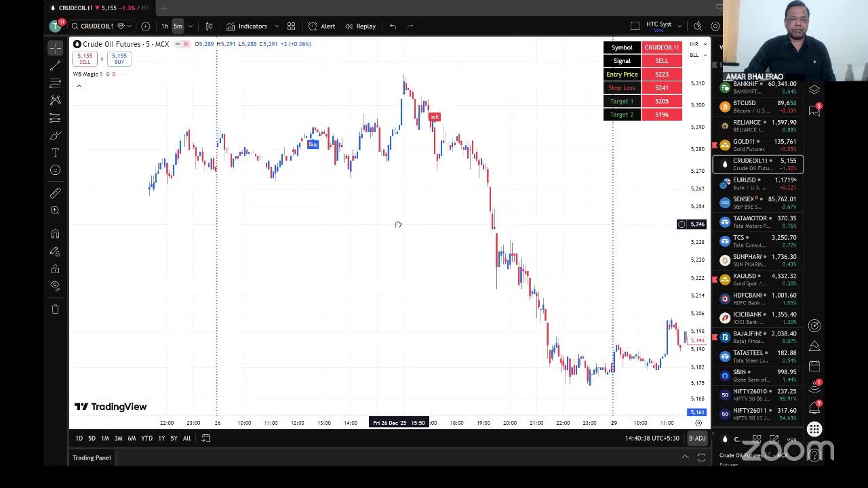Select the 1M date range

[105, 439]
